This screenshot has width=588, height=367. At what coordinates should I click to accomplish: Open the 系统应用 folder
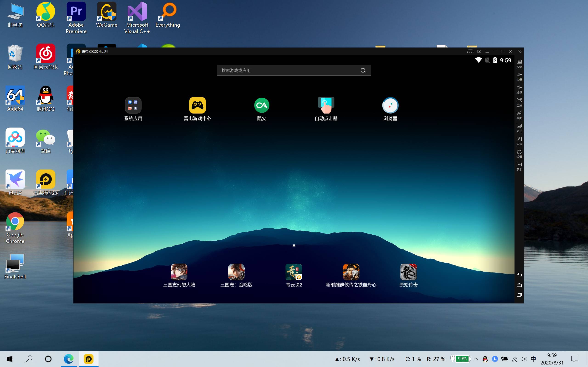click(x=133, y=105)
